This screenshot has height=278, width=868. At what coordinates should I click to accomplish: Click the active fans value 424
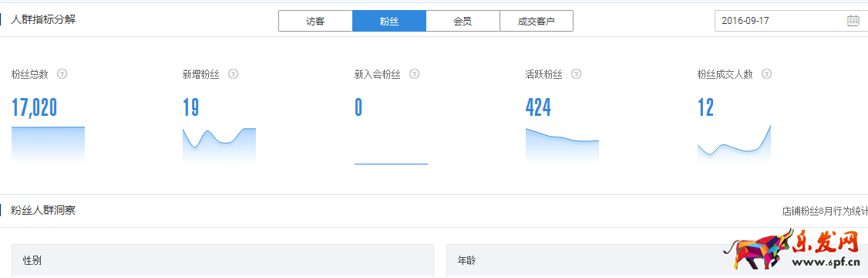pyautogui.click(x=538, y=107)
